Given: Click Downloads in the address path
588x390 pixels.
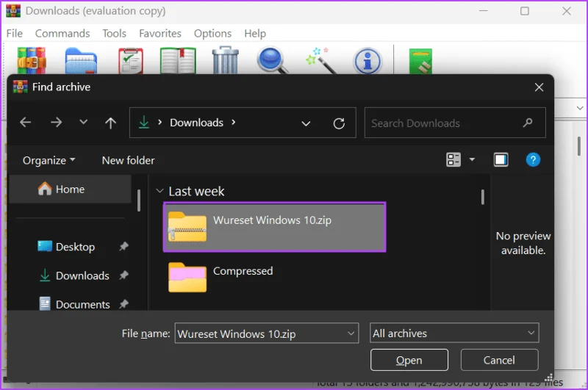Looking at the screenshot, I should [x=196, y=123].
